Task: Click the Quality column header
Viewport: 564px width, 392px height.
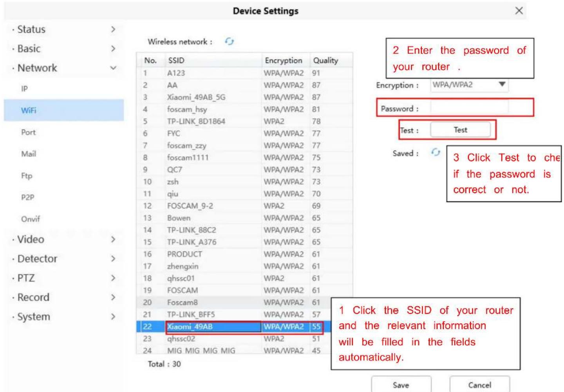Action: 331,60
